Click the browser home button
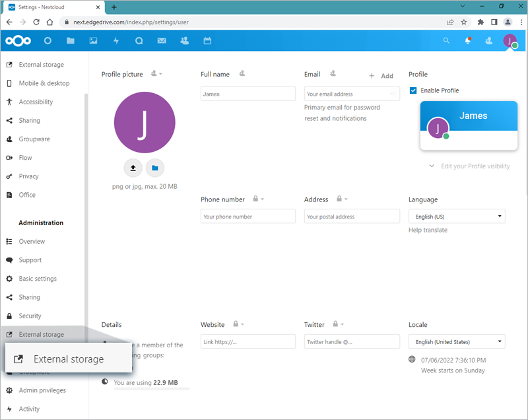The width and height of the screenshot is (528, 420). pos(50,22)
